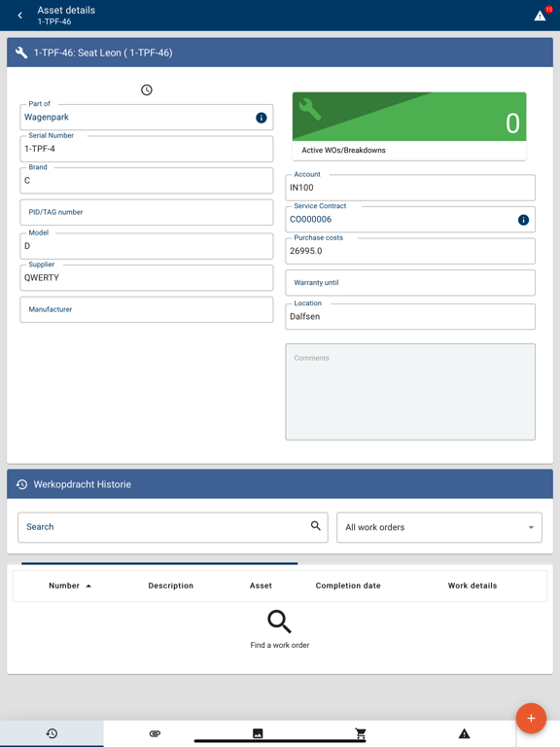The image size is (560, 747).
Task: Focus the work order Search field
Action: pyautogui.click(x=173, y=527)
